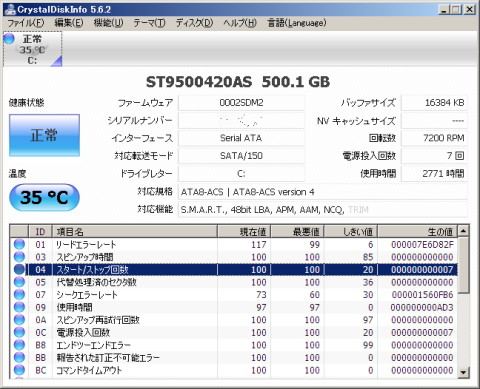Viewport: 480px width, 389px height.
Task: Click the power-on hours field 2771 時間
Action: coord(434,174)
